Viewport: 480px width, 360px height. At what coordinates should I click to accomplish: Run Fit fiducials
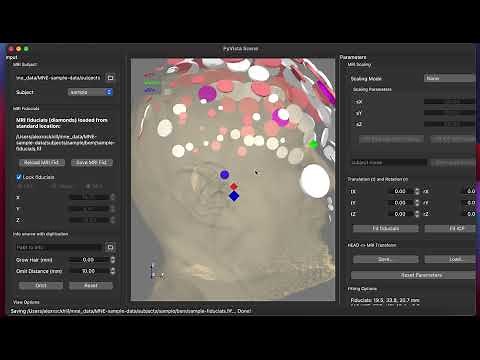click(386, 228)
